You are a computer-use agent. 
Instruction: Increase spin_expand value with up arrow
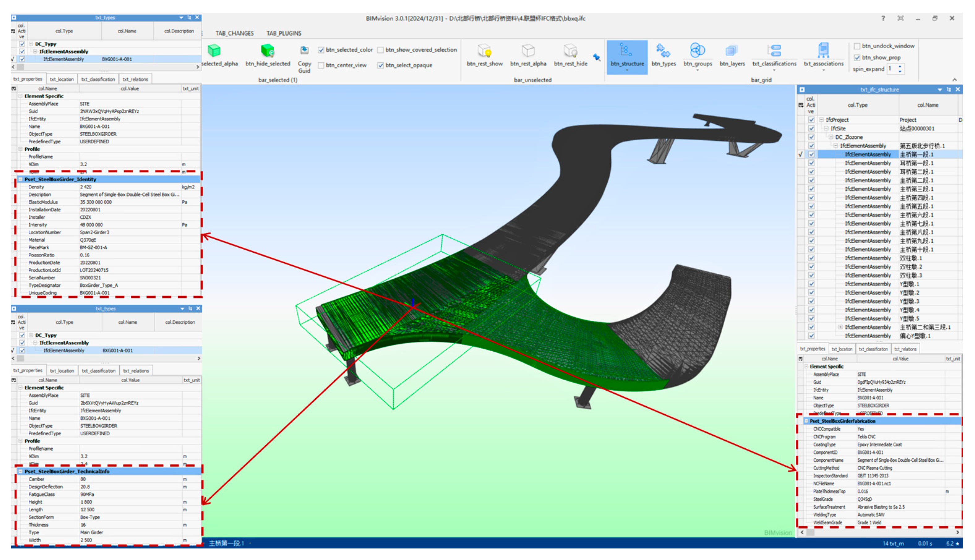tap(900, 67)
